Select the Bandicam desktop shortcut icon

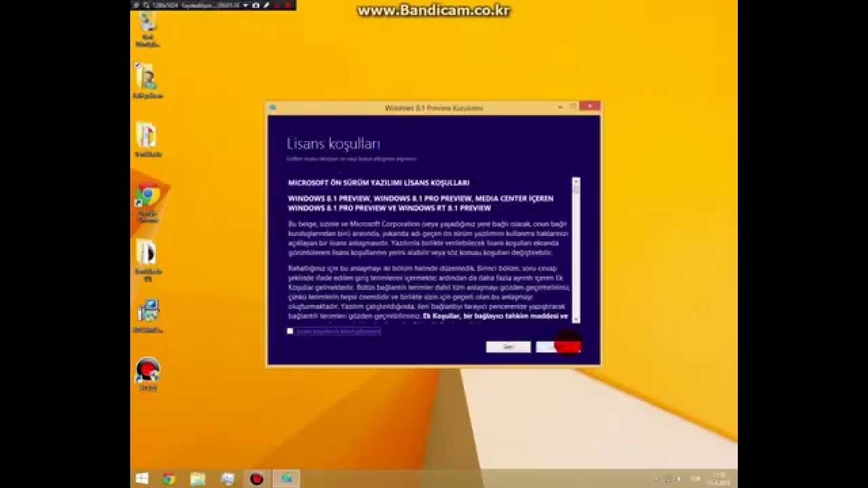coord(147,374)
